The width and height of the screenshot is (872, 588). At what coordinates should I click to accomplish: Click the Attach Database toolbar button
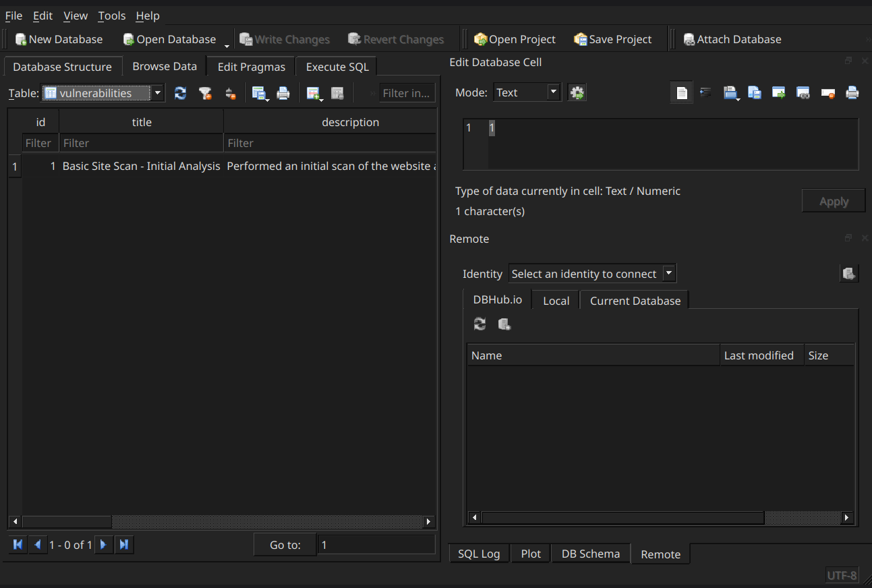click(732, 39)
